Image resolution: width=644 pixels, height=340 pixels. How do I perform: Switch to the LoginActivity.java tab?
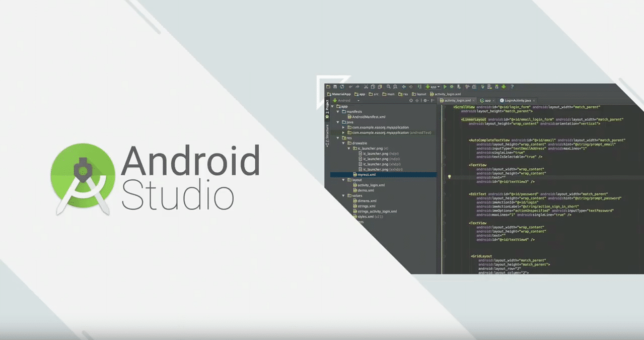(x=517, y=100)
